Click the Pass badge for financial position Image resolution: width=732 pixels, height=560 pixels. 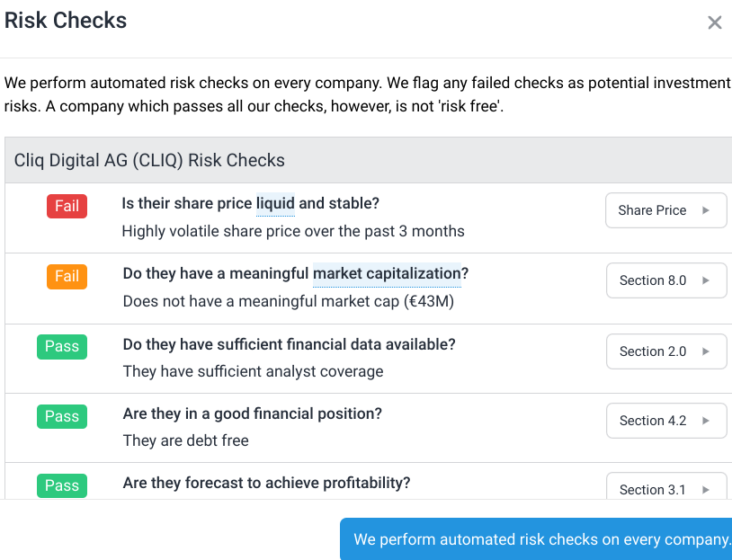point(62,416)
